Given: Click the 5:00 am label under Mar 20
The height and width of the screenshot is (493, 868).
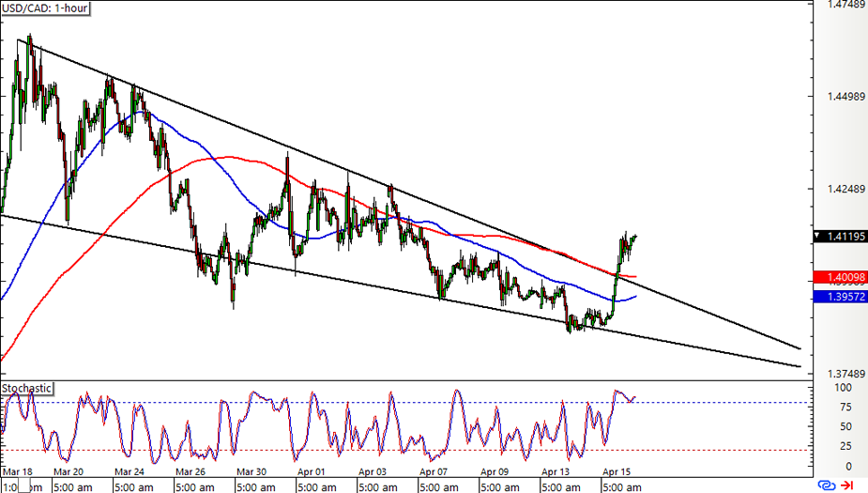Looking at the screenshot, I should pyautogui.click(x=72, y=487).
